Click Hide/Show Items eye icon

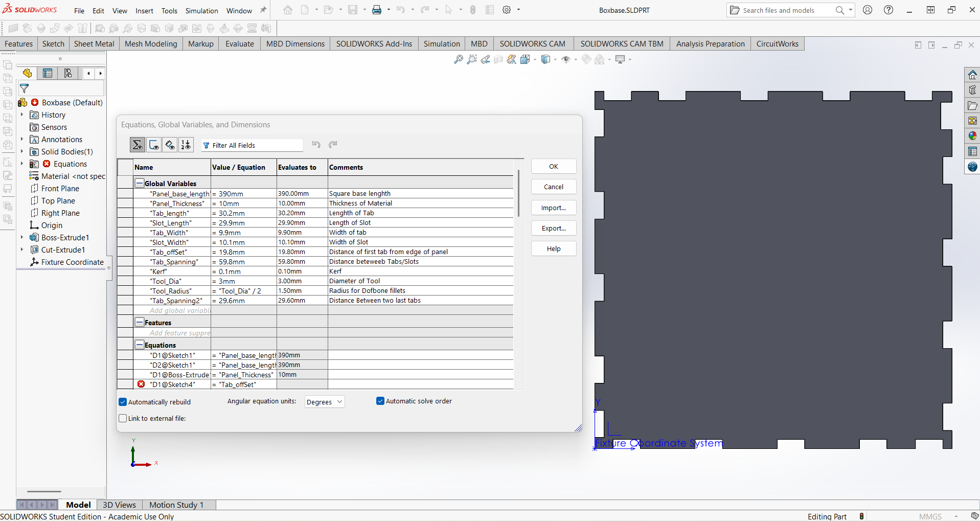click(566, 59)
